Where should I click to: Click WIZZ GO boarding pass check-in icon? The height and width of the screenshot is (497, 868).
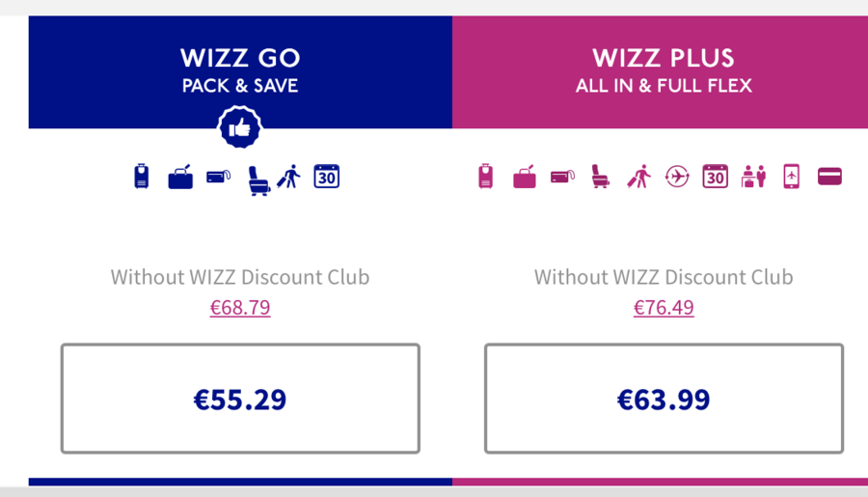coord(218,177)
